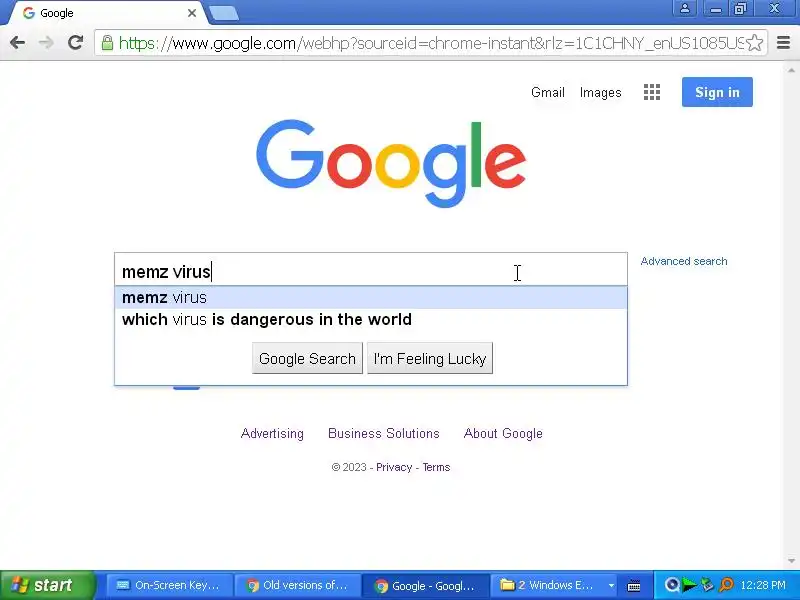Close the Google tab
The width and height of the screenshot is (800, 600).
tap(192, 13)
